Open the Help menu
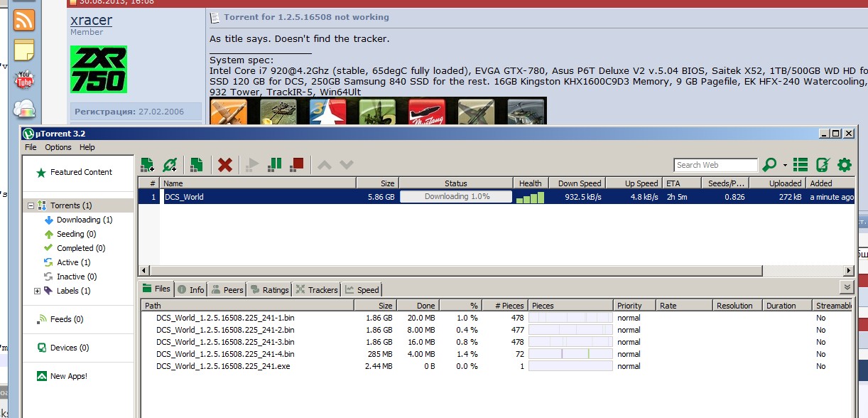Screen dimensions: 868x418 pos(87,147)
